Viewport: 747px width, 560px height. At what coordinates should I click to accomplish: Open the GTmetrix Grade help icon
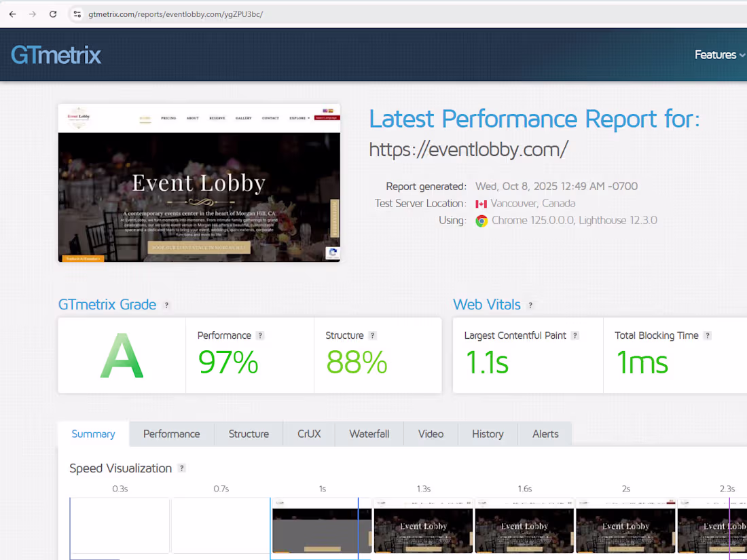tap(166, 305)
